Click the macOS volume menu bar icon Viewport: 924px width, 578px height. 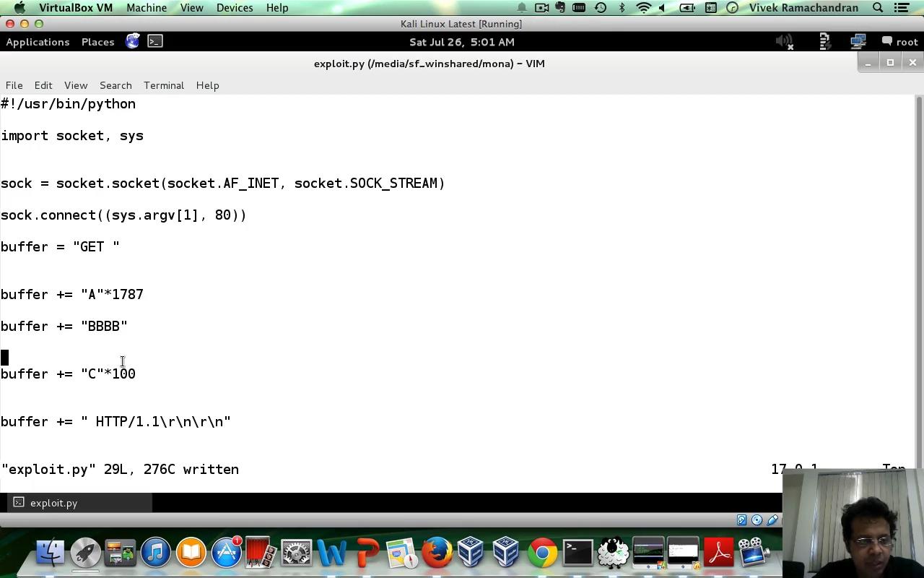(662, 8)
